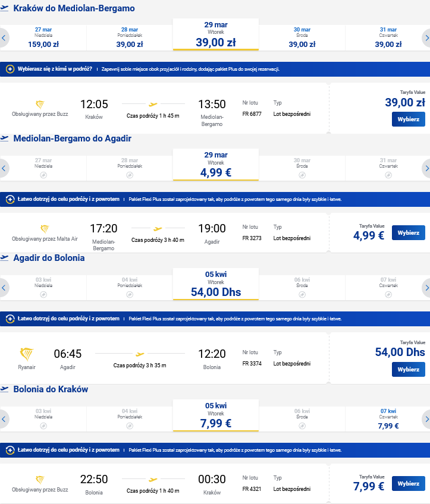
Task: Pick 31 mar Czwartek date for Kraków flight
Action: coord(388,38)
